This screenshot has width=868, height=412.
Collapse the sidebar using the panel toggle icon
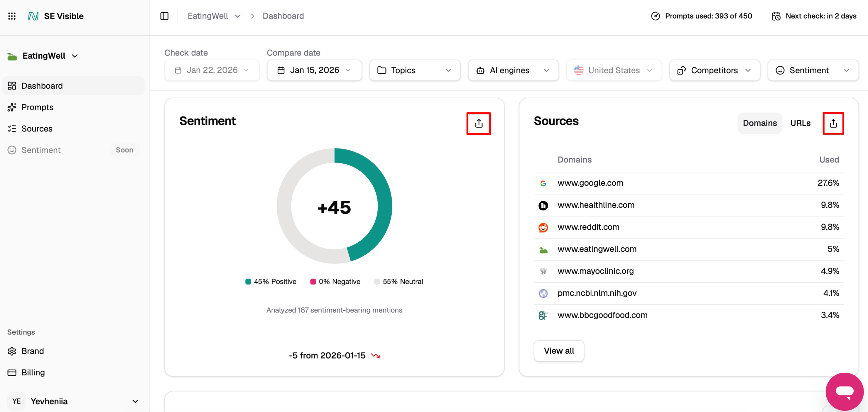coord(164,16)
